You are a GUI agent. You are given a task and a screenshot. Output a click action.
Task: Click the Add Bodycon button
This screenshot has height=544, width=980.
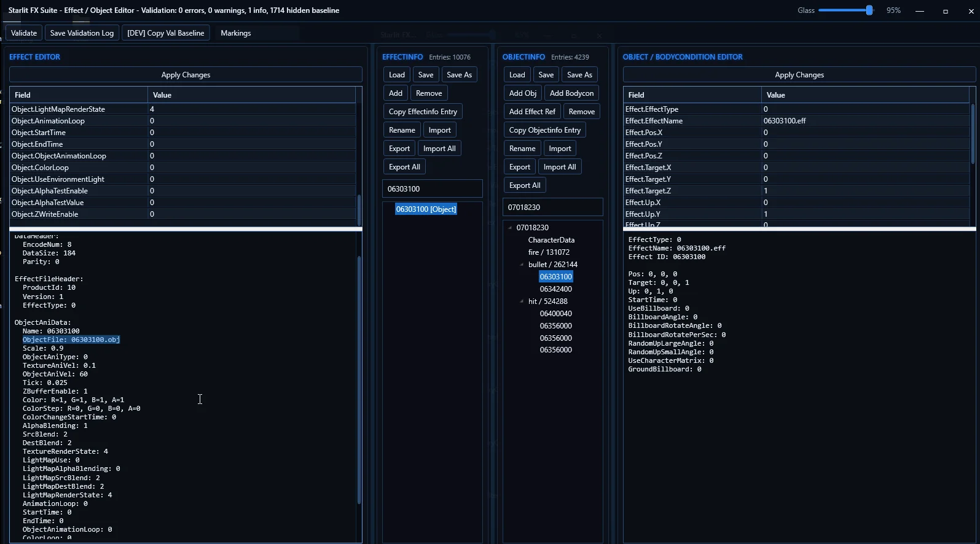pyautogui.click(x=572, y=93)
